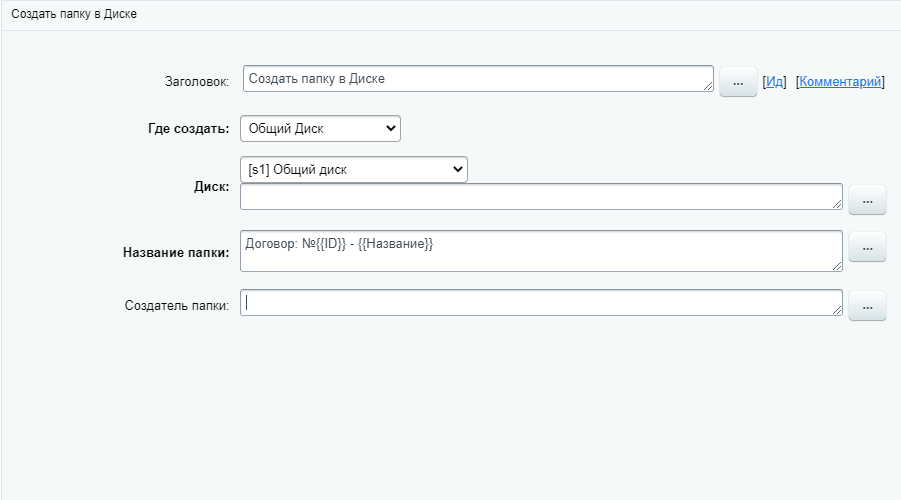Open value picker button beside Создатель папки
Image resolution: width=901 pixels, height=500 pixels.
867,306
